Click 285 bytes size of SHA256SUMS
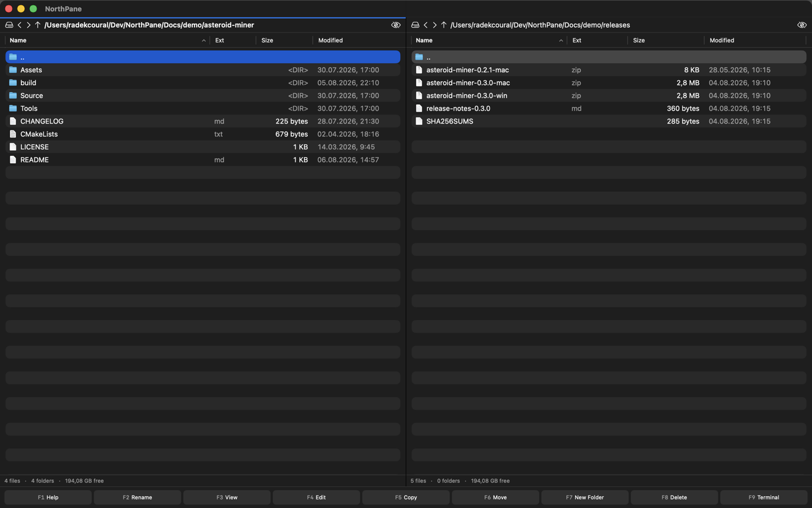This screenshot has height=508, width=812. 683,121
